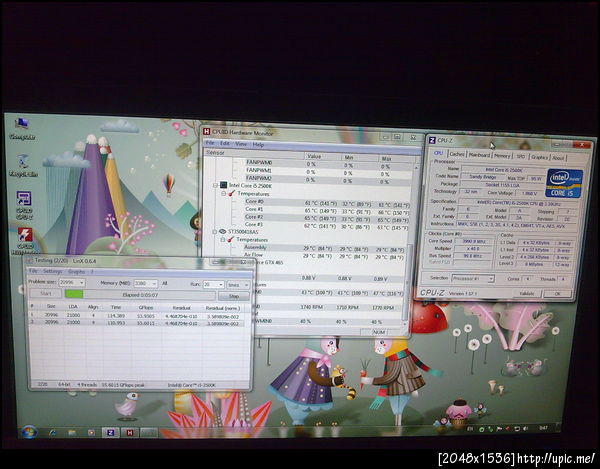Collapse the Intel Core i5 2500K node

point(215,186)
